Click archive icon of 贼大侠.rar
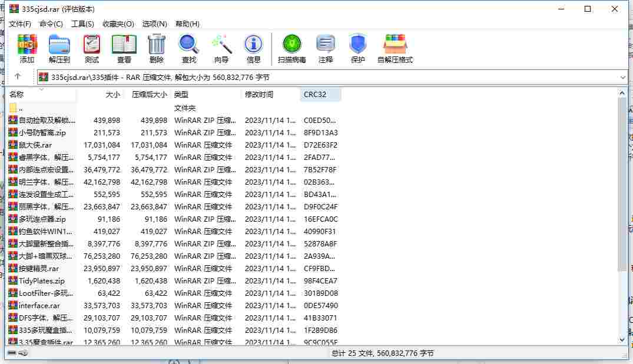This screenshot has width=633, height=364. pyautogui.click(x=13, y=145)
